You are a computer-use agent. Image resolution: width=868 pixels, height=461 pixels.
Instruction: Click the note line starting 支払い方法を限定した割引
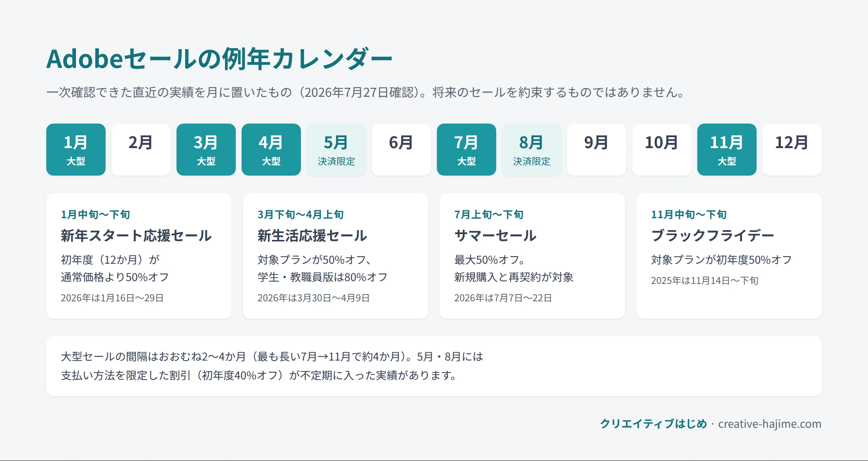(259, 375)
